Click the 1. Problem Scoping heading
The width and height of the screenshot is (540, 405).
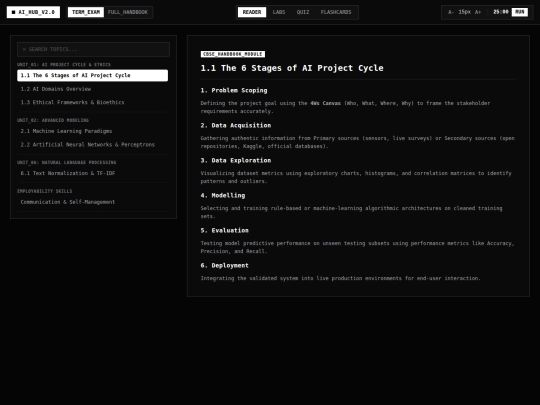click(234, 91)
